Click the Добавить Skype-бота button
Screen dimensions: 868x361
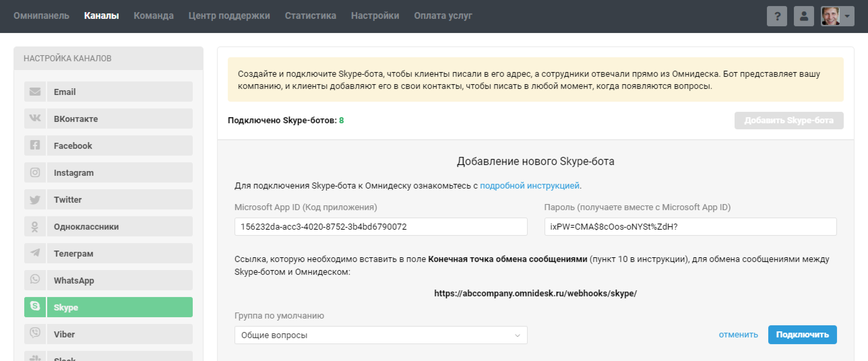click(789, 121)
